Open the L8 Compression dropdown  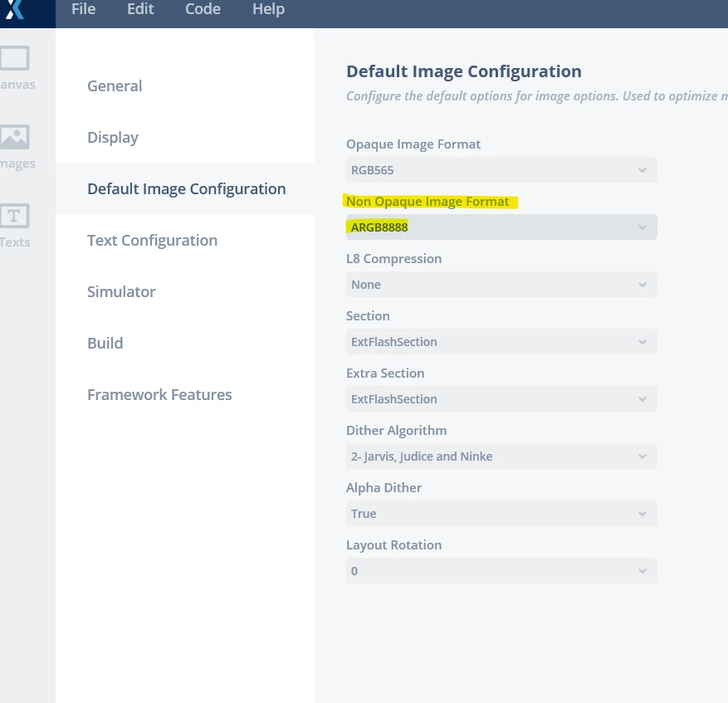coord(501,284)
